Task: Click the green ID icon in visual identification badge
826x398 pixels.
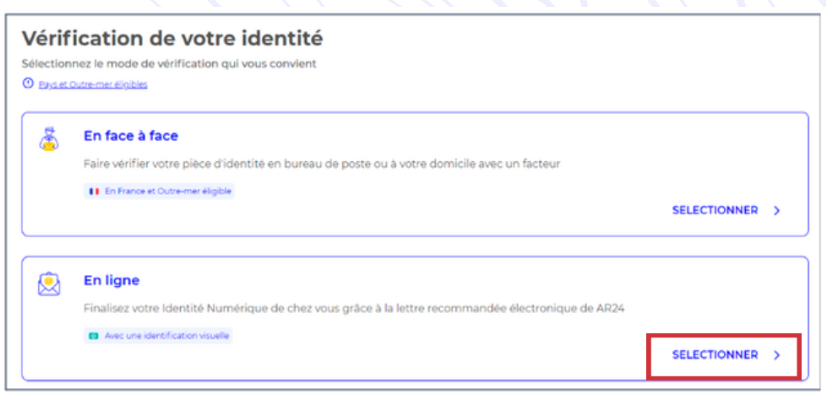Action: 94,336
